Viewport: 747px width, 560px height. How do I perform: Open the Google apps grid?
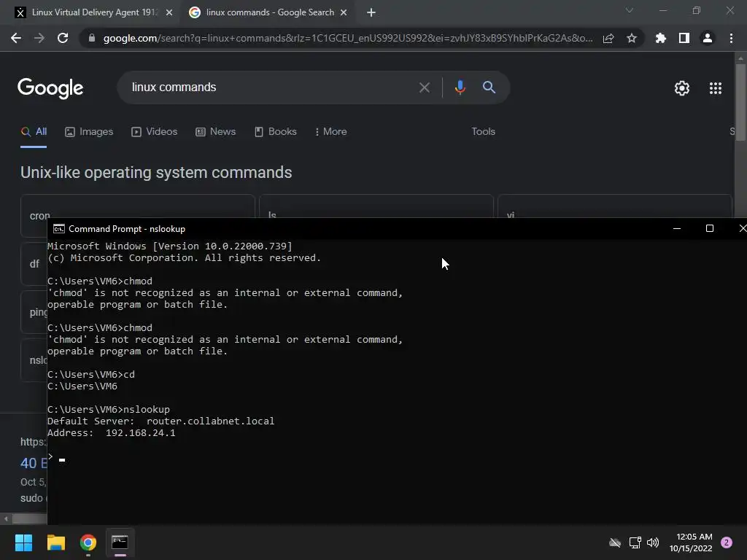pos(715,88)
